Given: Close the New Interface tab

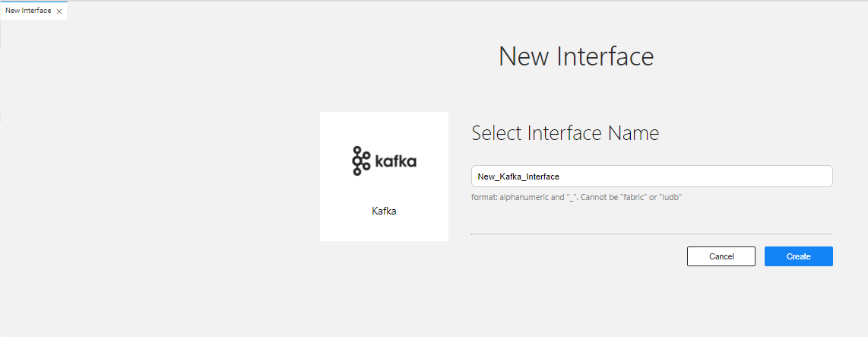Looking at the screenshot, I should 59,11.
